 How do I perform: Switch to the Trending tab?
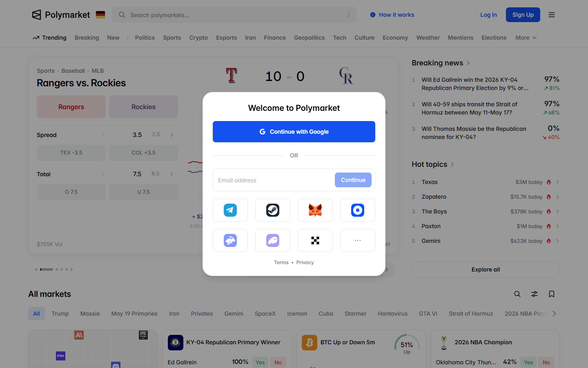click(x=49, y=38)
